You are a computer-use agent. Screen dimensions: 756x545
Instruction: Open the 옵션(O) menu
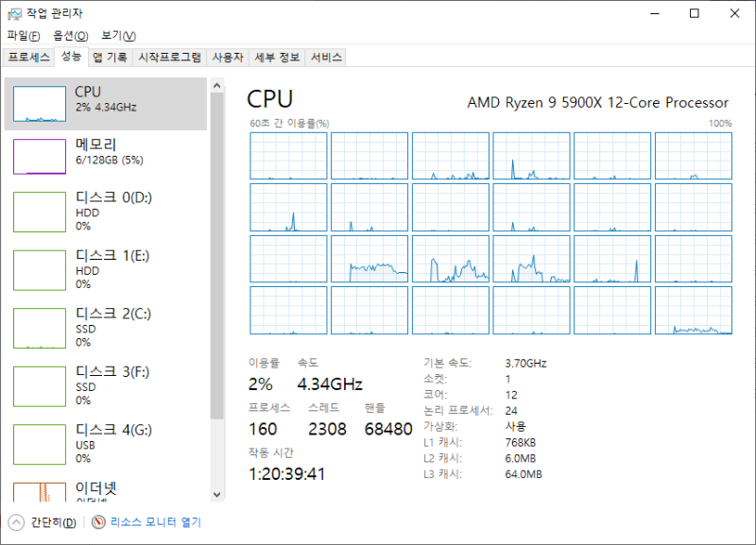click(x=70, y=36)
